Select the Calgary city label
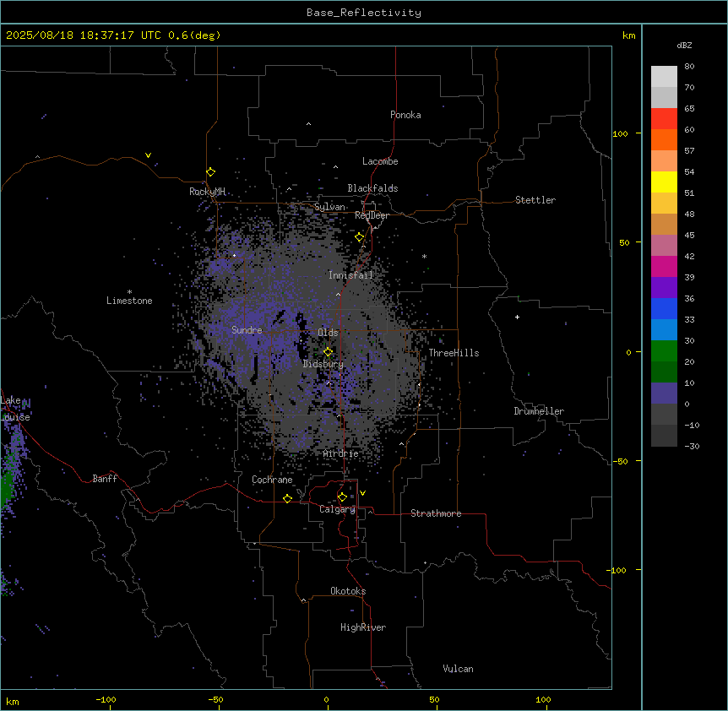The width and height of the screenshot is (728, 711). click(337, 509)
